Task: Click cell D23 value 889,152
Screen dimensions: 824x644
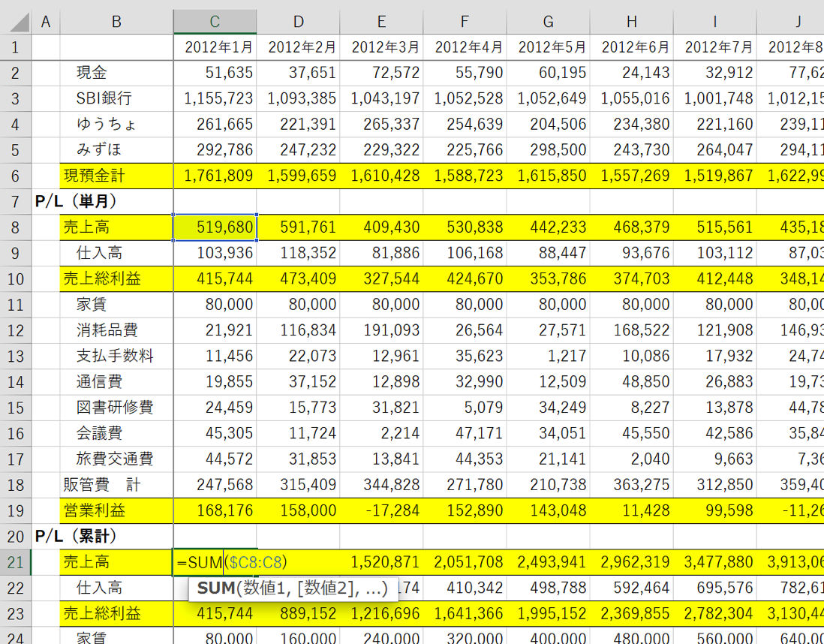Action: point(299,614)
